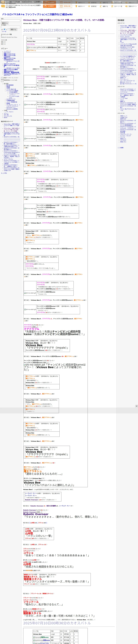This screenshot has width=138, height=644.
Task: Click the タグ検索 input field
Action: [11, 27]
